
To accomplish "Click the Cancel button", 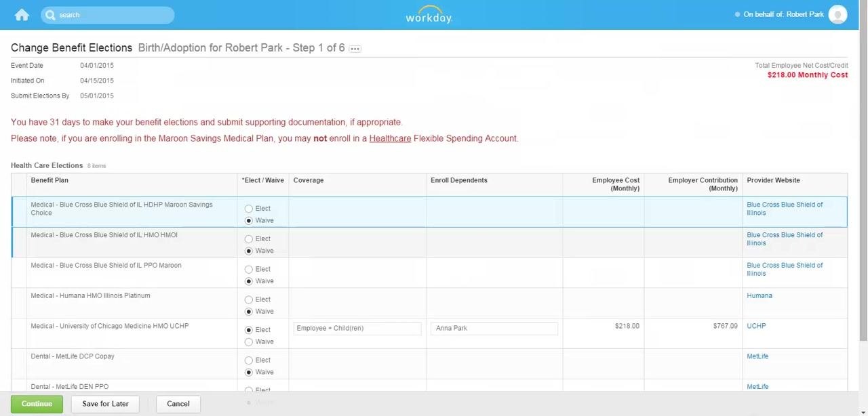I will [178, 404].
